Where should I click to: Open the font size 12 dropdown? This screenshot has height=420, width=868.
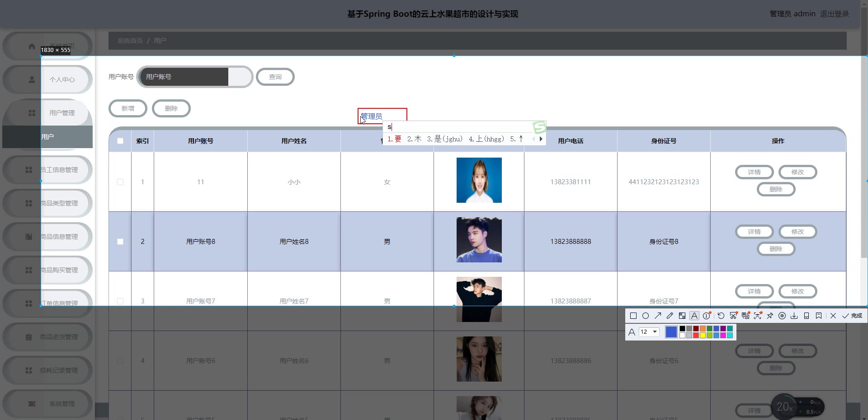[649, 332]
